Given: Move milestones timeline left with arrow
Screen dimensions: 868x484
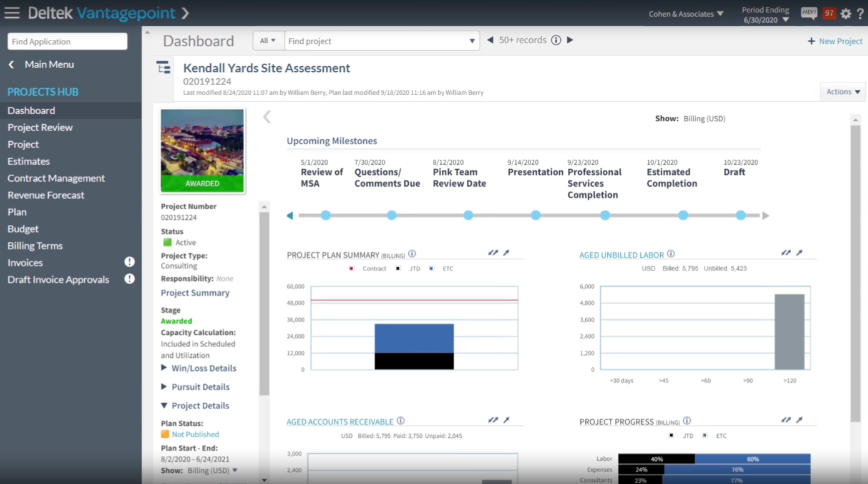Looking at the screenshot, I should click(290, 215).
